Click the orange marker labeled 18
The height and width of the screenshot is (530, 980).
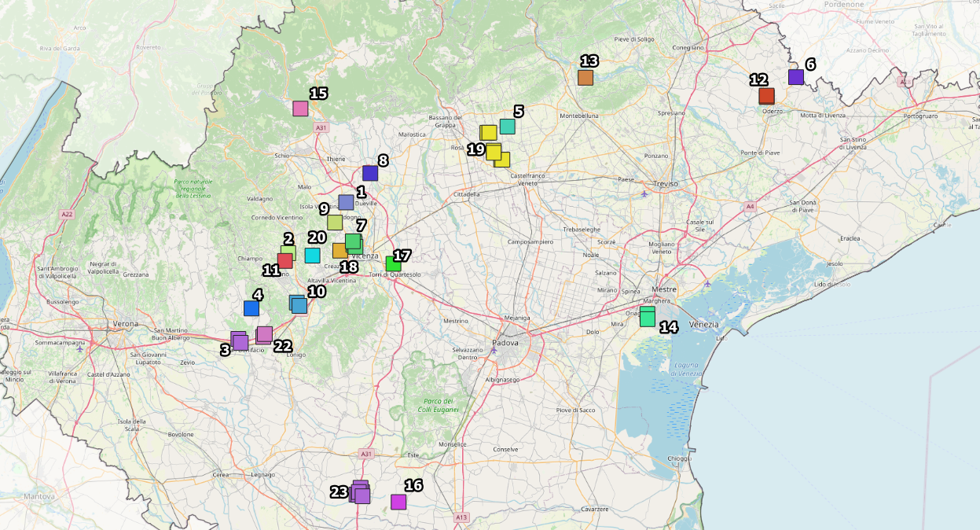[340, 251]
